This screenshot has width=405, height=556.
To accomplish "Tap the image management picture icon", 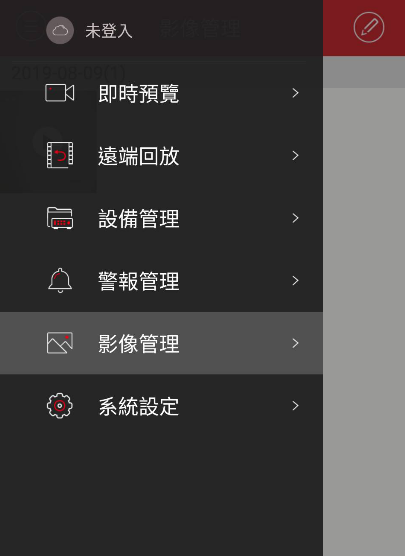I will click(x=60, y=343).
